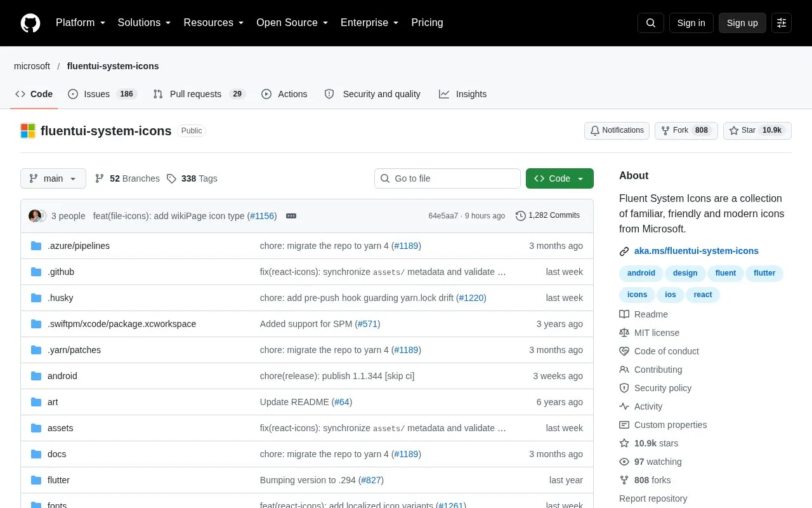Viewport: 812px width, 508px height.
Task: Select the react topic tag
Action: pyautogui.click(x=703, y=295)
